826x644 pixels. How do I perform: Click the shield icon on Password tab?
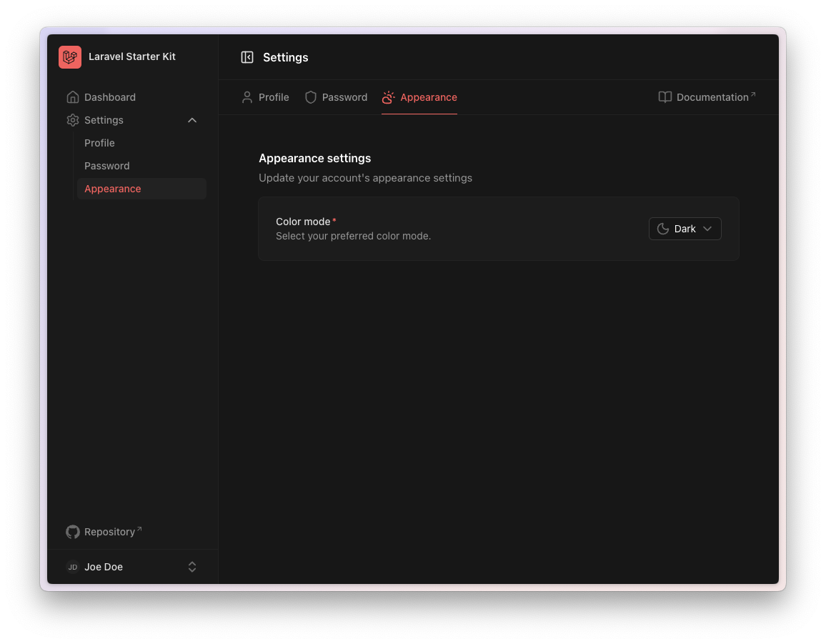point(311,97)
